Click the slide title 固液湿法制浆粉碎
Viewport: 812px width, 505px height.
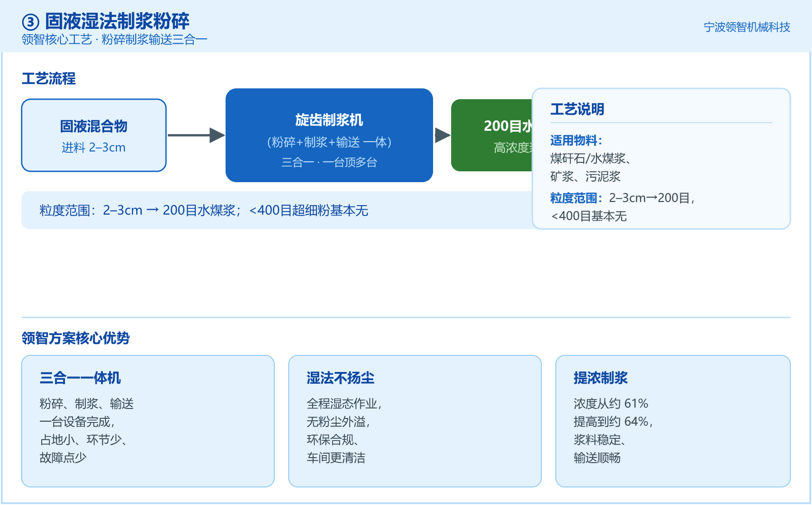tap(117, 21)
